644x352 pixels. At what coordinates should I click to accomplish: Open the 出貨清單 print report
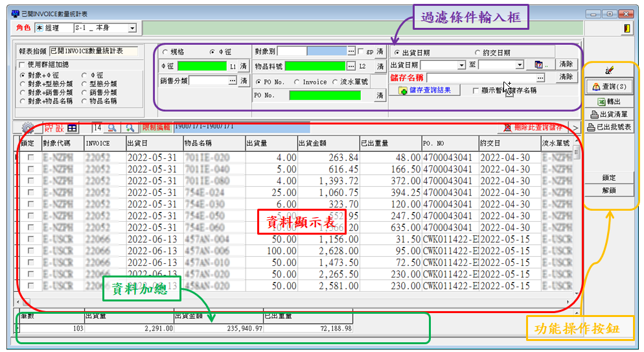609,115
